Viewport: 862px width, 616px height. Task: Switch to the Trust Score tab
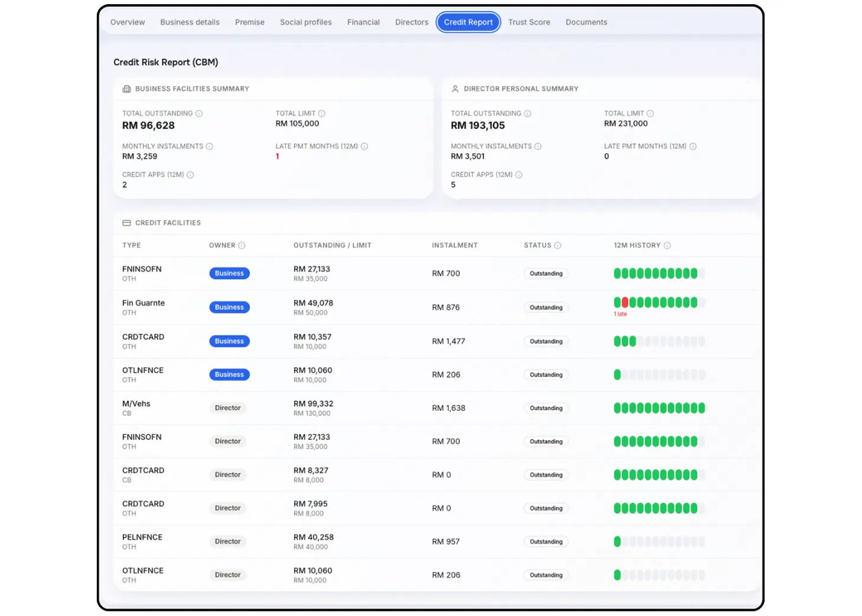pos(529,22)
